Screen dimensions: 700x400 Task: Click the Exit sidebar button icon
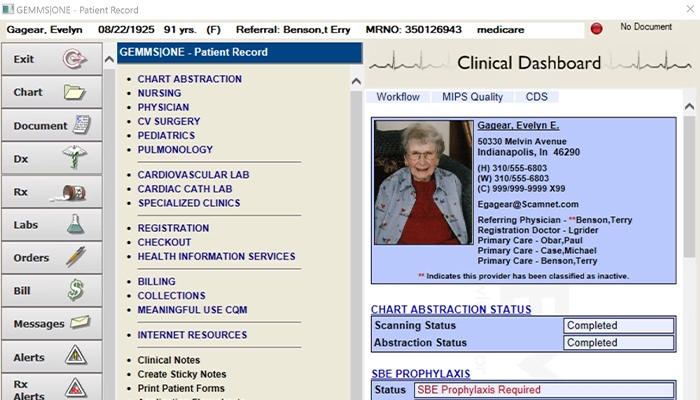point(74,59)
